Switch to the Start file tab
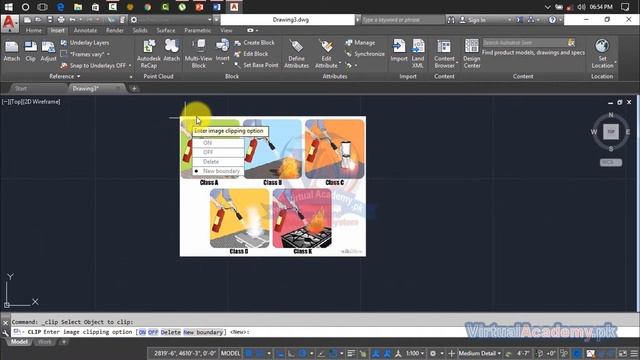The image size is (640, 360). (x=21, y=88)
